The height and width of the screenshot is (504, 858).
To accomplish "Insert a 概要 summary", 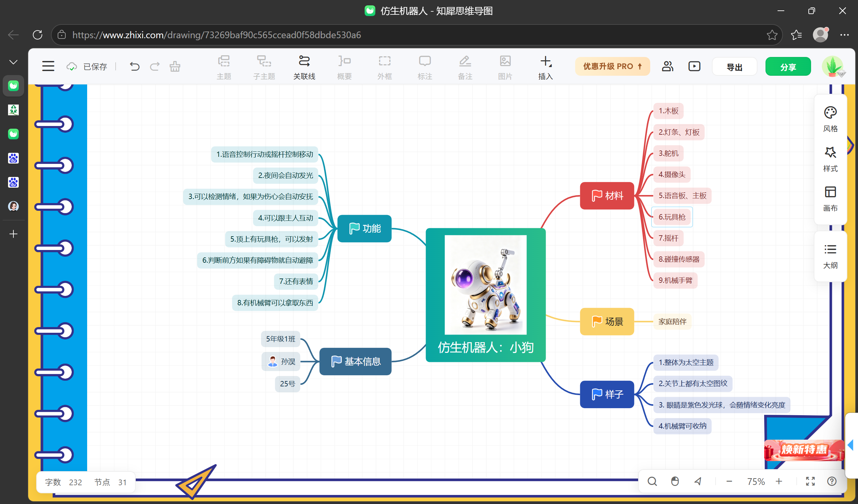I will click(x=344, y=67).
